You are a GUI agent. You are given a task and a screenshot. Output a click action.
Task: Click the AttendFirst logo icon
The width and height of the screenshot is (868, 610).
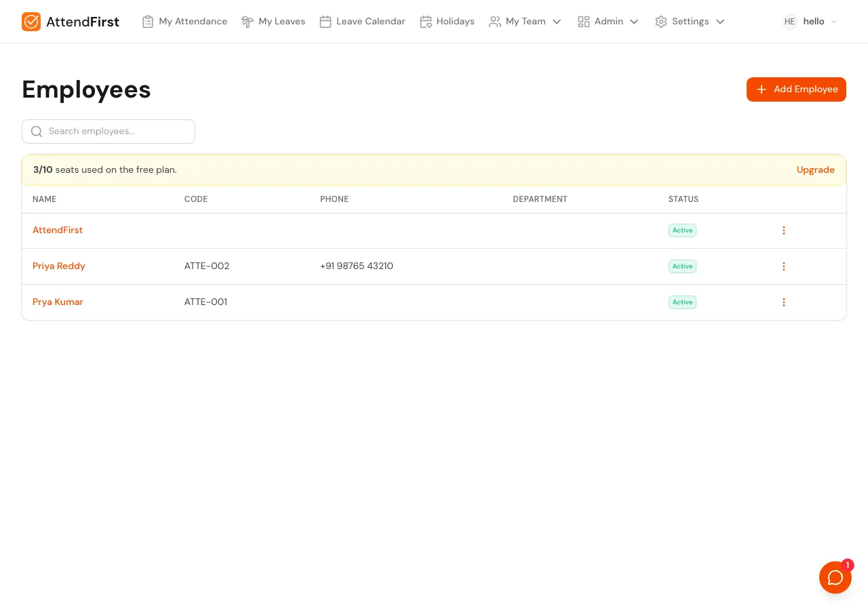tap(31, 22)
